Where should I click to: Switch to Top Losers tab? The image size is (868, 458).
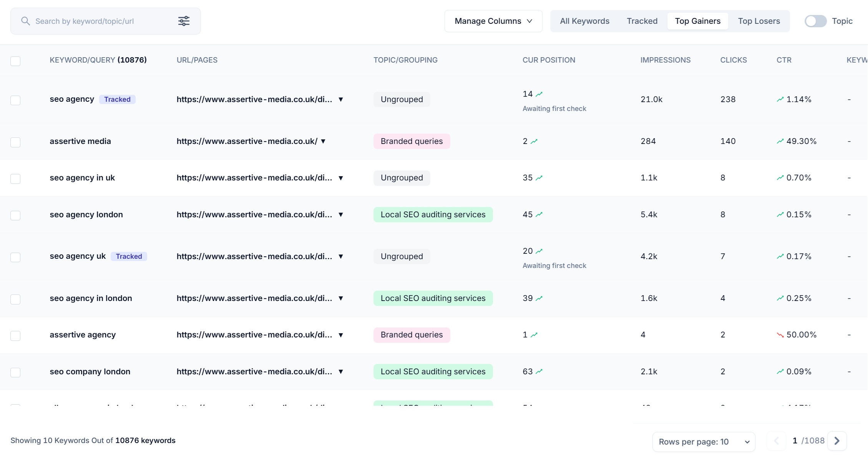(x=759, y=21)
